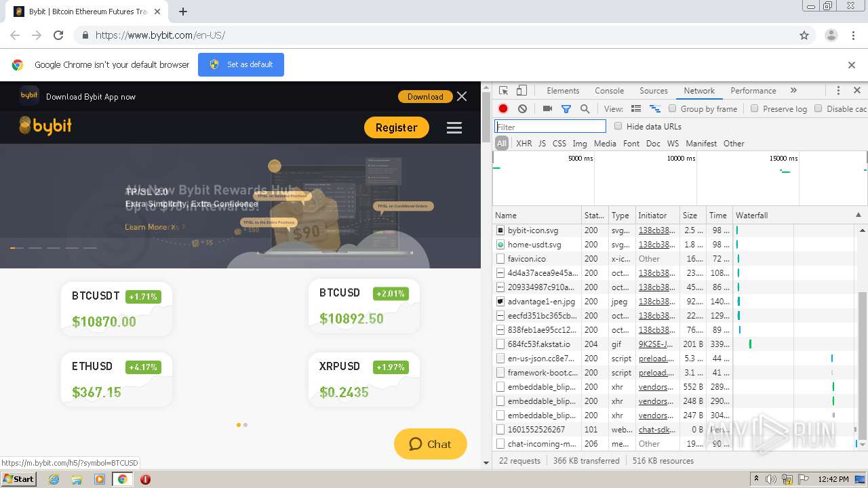Sort by the Waterfall column arrow
The width and height of the screenshot is (868, 488).
tap(859, 215)
